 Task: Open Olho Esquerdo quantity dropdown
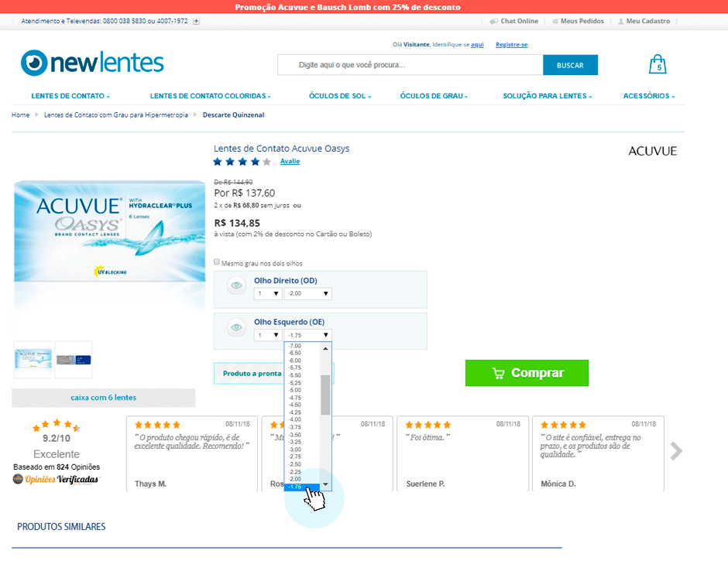tap(268, 335)
